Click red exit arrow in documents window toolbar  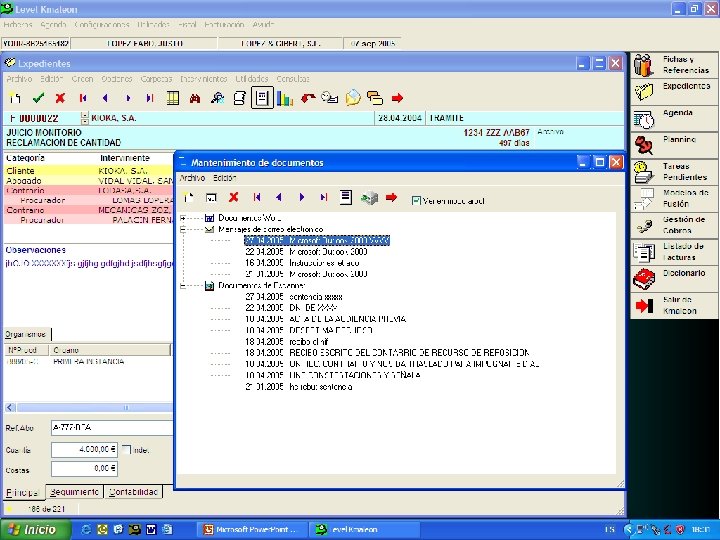pyautogui.click(x=391, y=197)
